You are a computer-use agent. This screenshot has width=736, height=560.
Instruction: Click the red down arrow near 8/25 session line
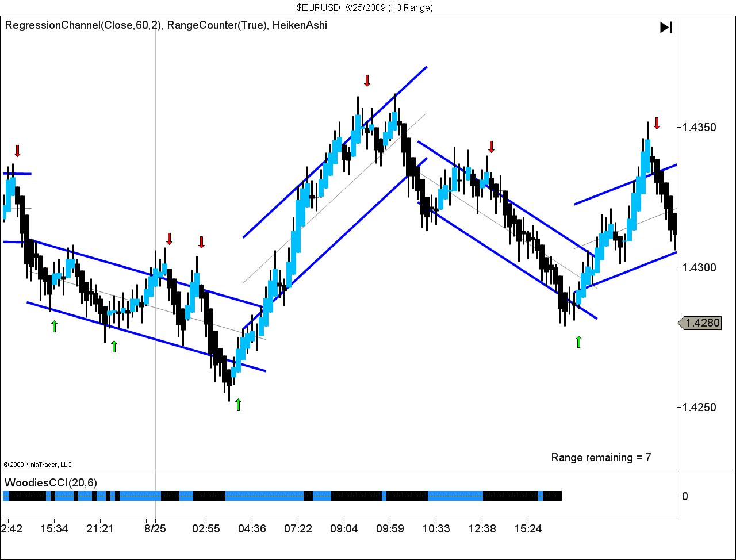(170, 238)
